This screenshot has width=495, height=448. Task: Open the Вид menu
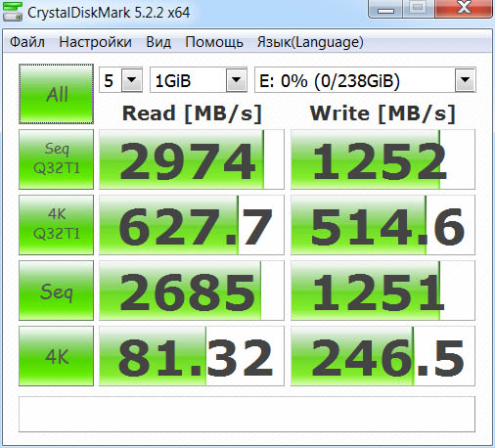158,42
